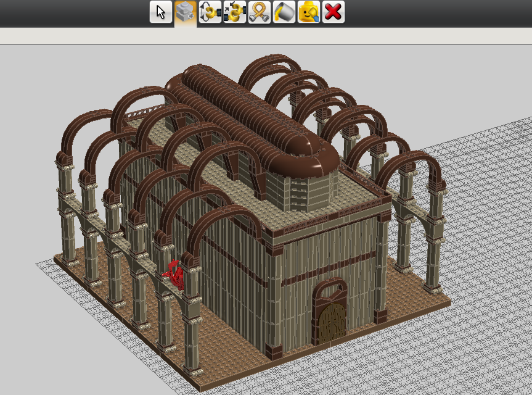The image size is (532, 395).
Task: Select the red X Delete tool
Action: click(333, 12)
